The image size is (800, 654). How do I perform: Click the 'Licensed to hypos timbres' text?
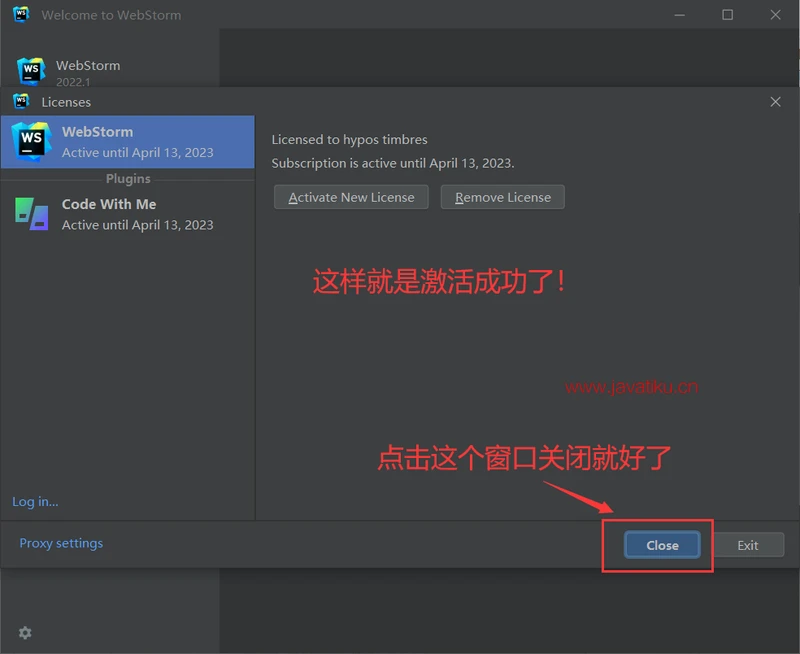point(350,140)
